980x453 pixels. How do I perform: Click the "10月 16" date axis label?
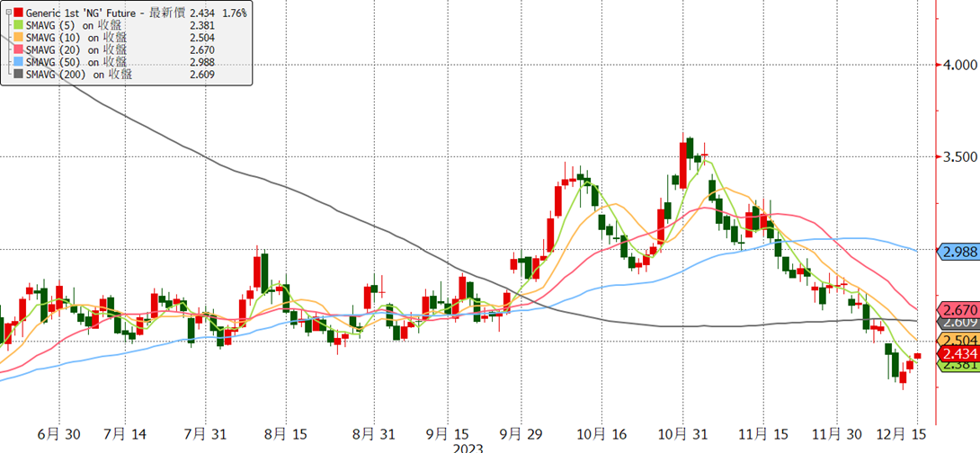point(601,432)
